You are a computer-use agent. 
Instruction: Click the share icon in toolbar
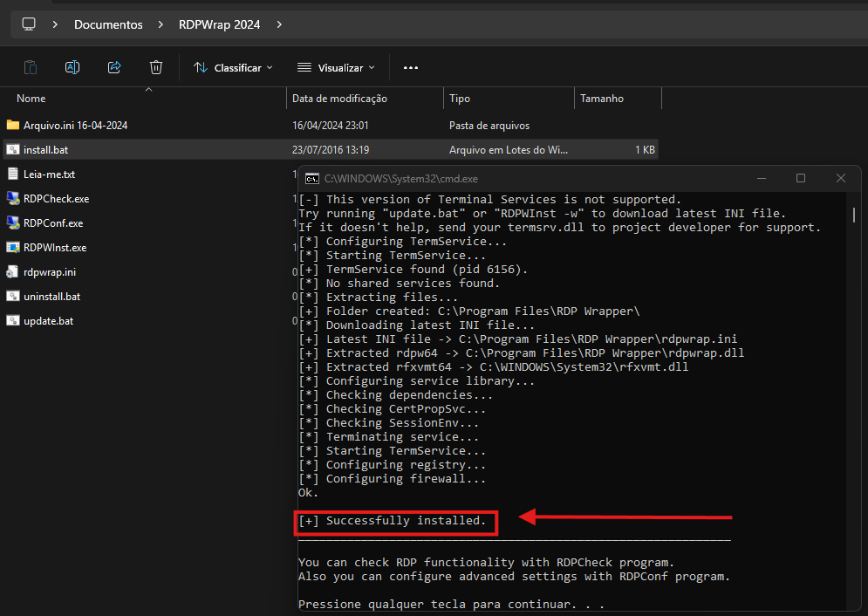click(x=114, y=67)
